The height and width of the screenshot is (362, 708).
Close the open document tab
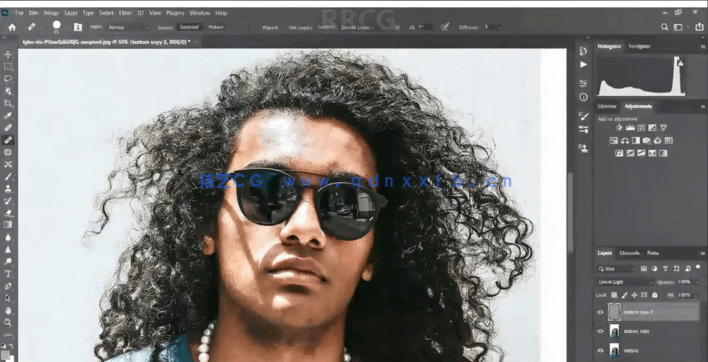[195, 42]
